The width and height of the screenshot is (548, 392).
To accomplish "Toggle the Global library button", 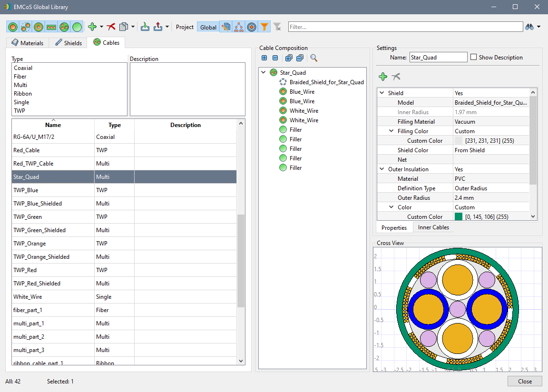I will pyautogui.click(x=208, y=27).
